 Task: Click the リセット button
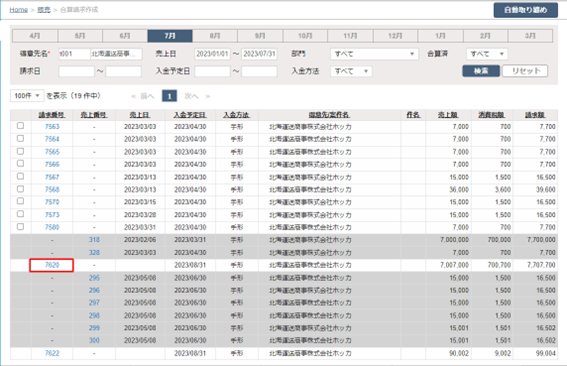coord(525,71)
